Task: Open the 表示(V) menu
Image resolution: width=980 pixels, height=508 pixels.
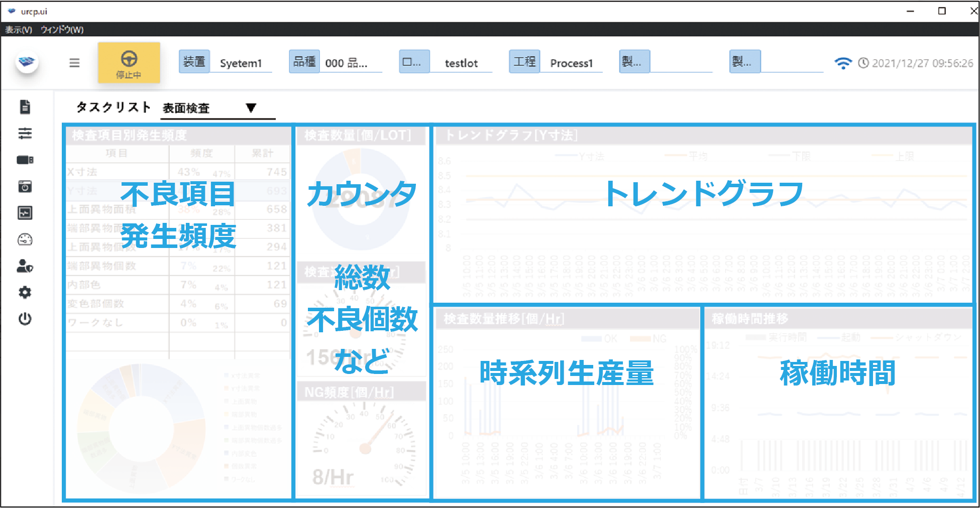Action: (x=18, y=30)
